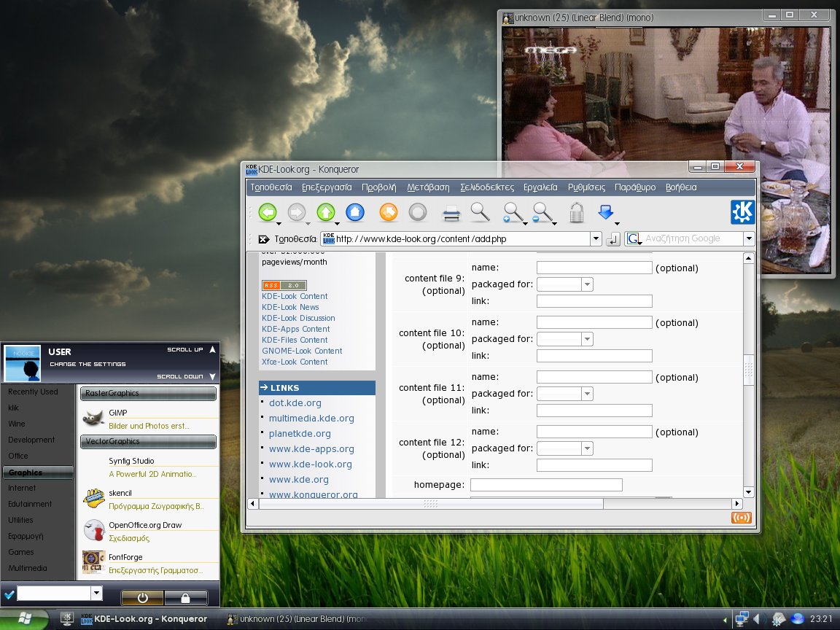Image resolution: width=840 pixels, height=630 pixels.
Task: Open the Προβολή menu
Action: [x=379, y=187]
